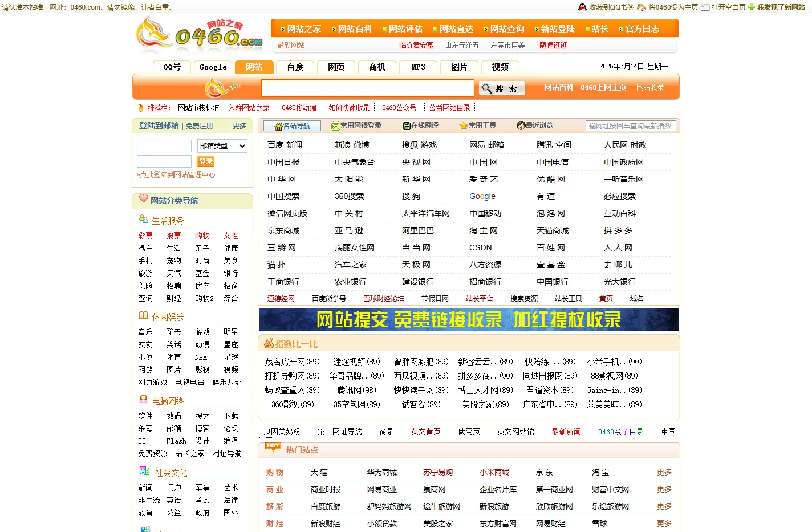
Task: Click the email password input field
Action: point(164,161)
